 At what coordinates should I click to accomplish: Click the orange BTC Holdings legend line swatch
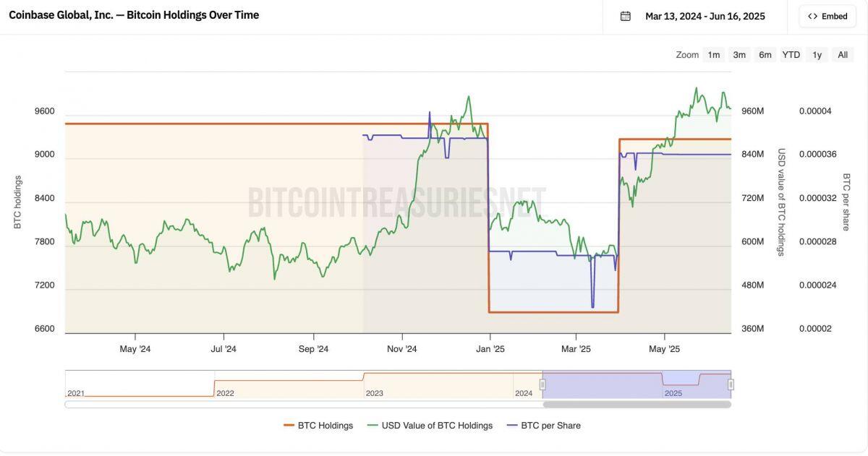(289, 426)
